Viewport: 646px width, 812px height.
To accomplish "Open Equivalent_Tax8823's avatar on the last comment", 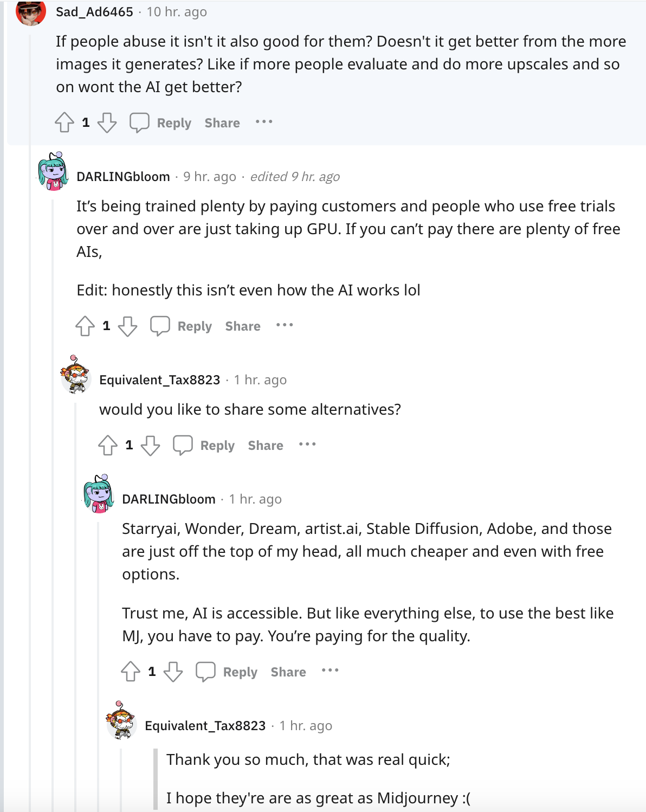I will [121, 719].
